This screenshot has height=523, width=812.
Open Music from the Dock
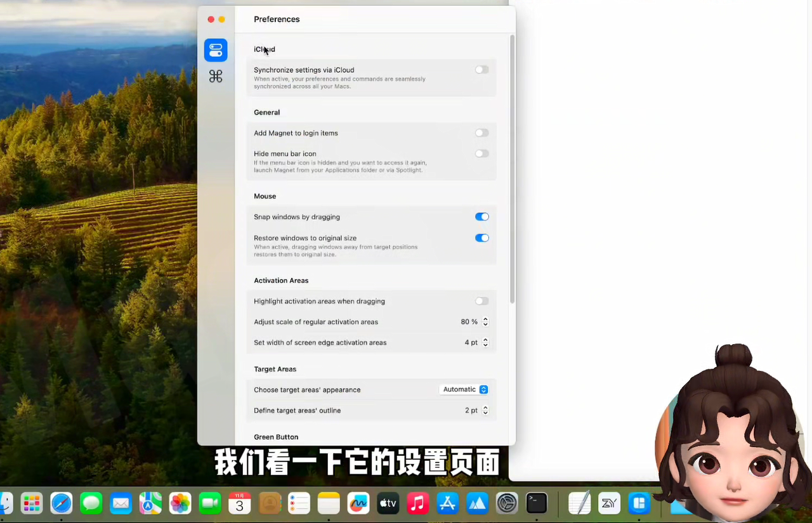click(417, 503)
